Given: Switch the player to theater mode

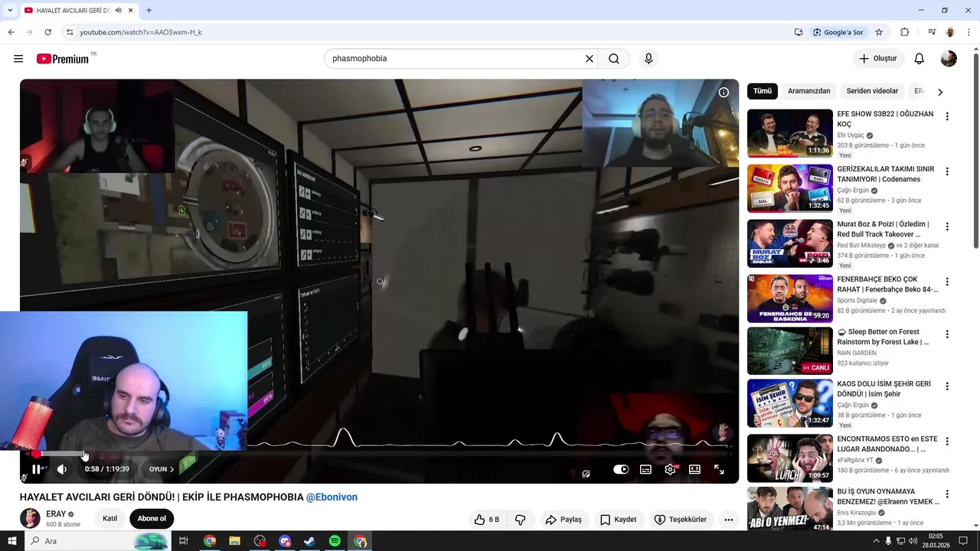Looking at the screenshot, I should coord(694,470).
